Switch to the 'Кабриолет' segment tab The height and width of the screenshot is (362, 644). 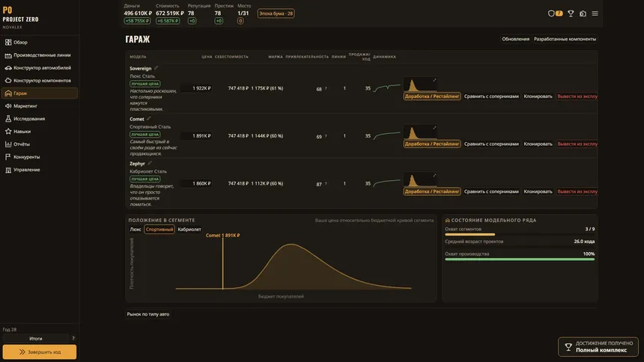coord(189,230)
